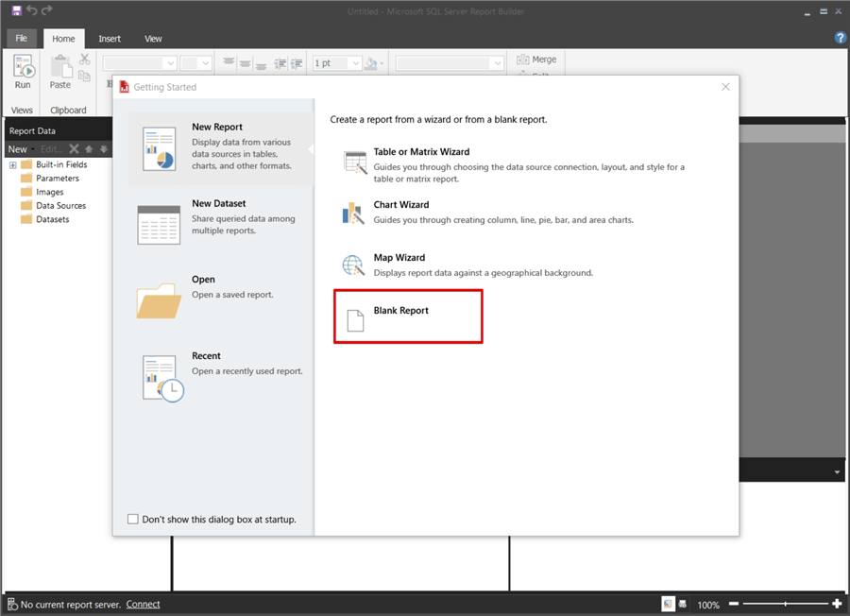The height and width of the screenshot is (616, 850).
Task: Open the fill color arrow dropdown
Action: (x=382, y=63)
